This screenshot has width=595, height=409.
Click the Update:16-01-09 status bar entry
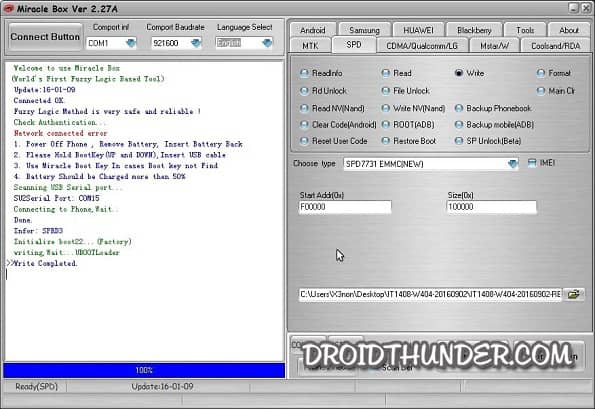pos(162,387)
